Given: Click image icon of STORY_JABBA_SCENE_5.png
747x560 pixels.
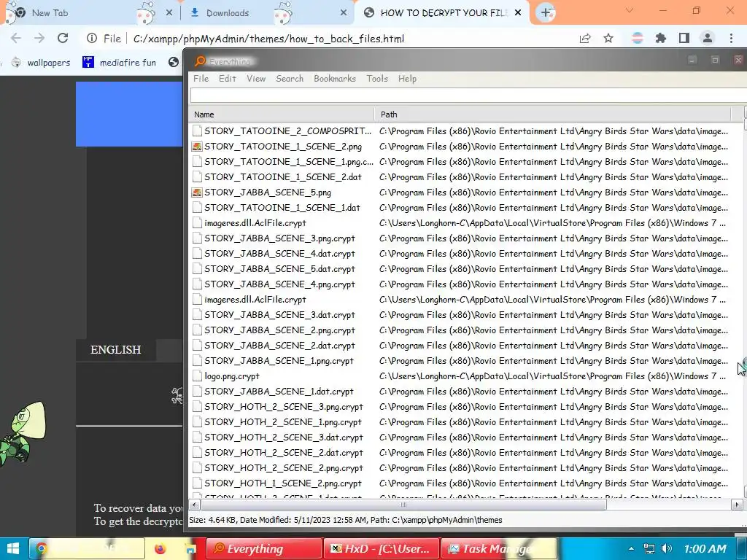Looking at the screenshot, I should pos(197,192).
